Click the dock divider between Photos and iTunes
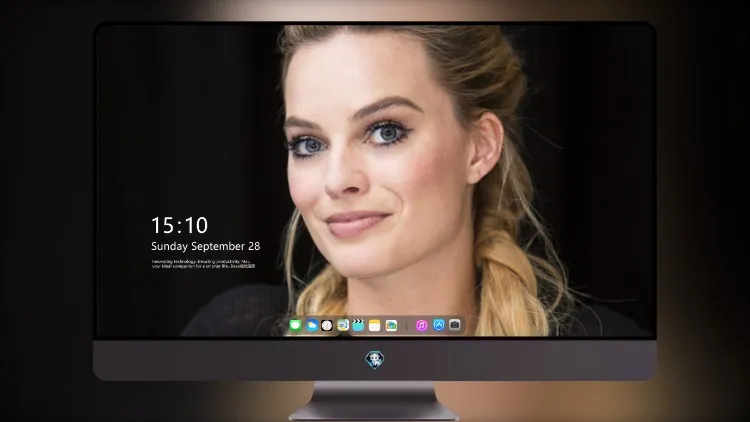The image size is (750, 422). point(407,326)
